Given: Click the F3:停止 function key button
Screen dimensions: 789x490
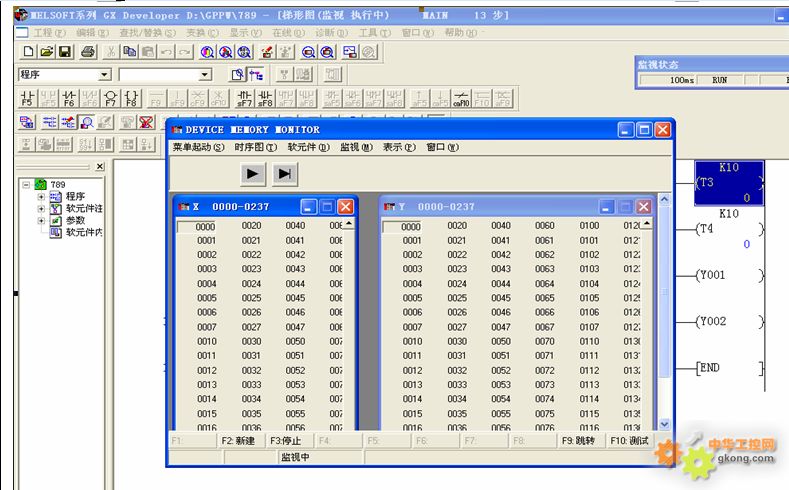Looking at the screenshot, I should pyautogui.click(x=290, y=441).
